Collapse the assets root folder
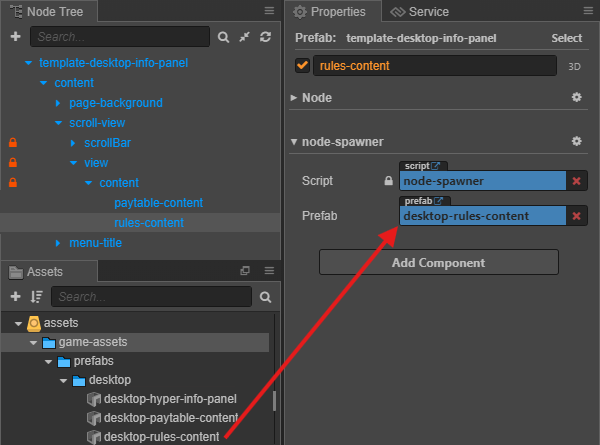The image size is (600, 445). (18, 323)
